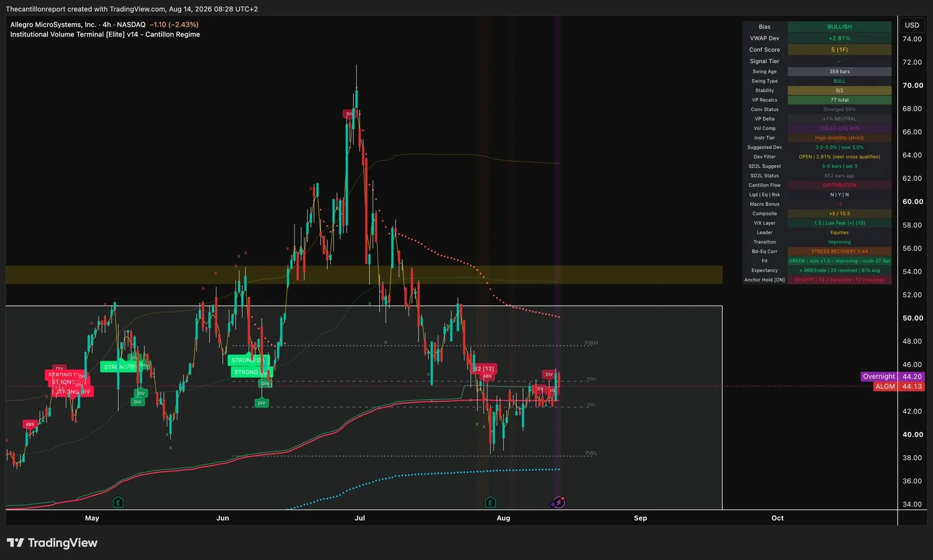Click the Institutional Volume Terminal indicator name
933x560 pixels.
click(105, 35)
